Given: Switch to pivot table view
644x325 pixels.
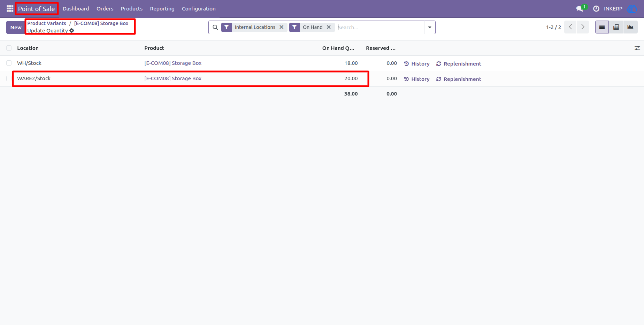Looking at the screenshot, I should 616,27.
